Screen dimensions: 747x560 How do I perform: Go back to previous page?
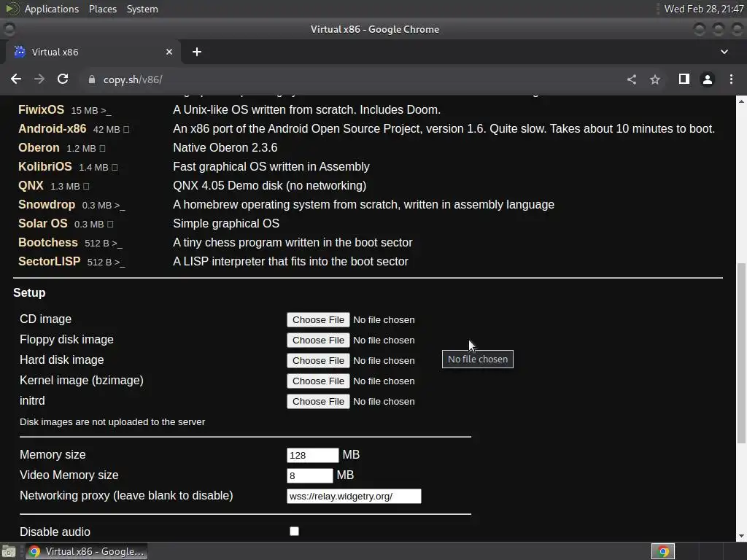click(x=16, y=79)
